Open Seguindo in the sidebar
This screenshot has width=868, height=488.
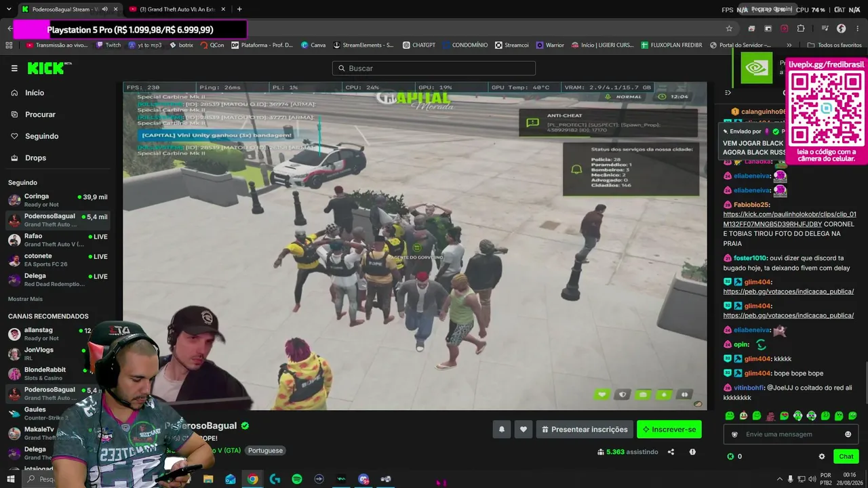pyautogui.click(x=42, y=136)
